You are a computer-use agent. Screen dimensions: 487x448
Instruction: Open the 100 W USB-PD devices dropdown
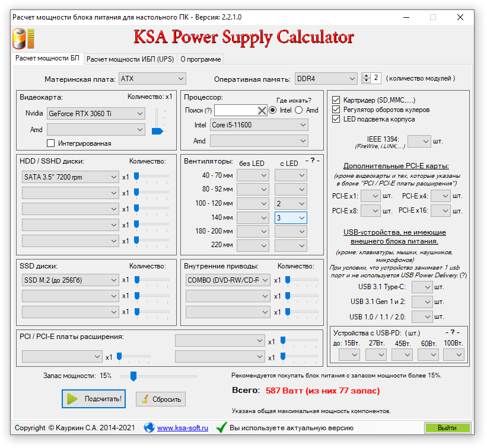(454, 354)
